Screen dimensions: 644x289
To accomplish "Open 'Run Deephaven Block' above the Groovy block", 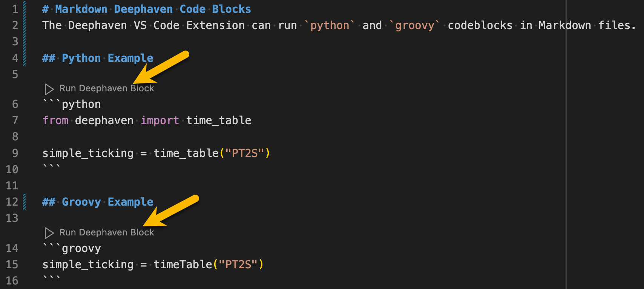I will (107, 232).
